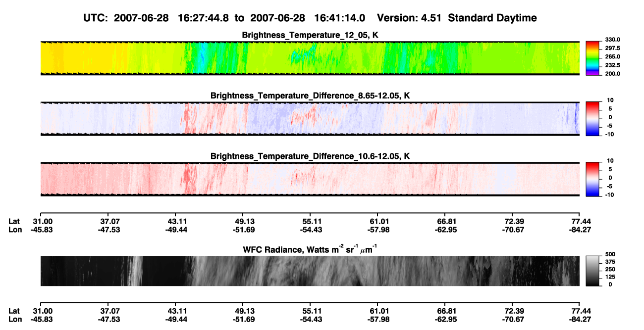Click the Brightness_Temperature_12_05, K panel title
Screen dimensions: 644x330
click(310, 35)
